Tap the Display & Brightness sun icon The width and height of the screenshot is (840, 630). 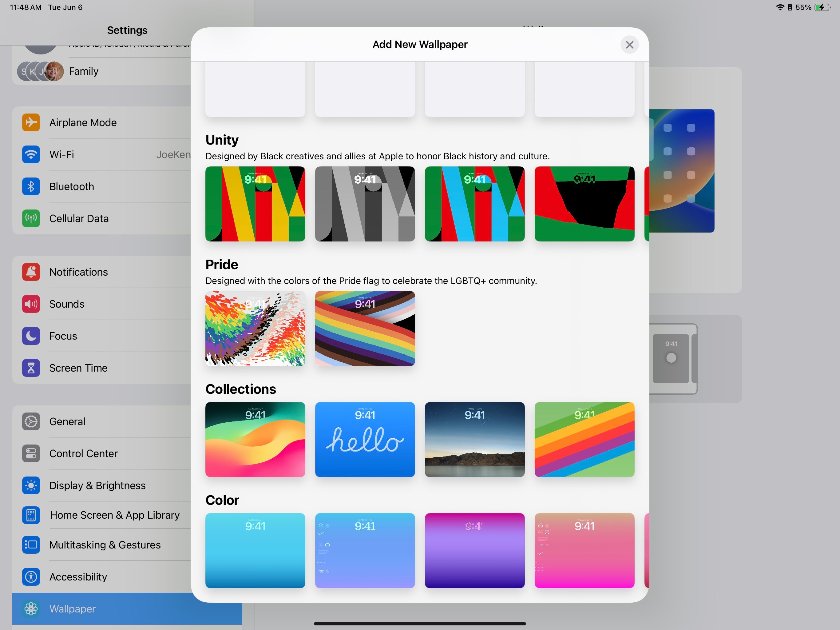tap(31, 485)
